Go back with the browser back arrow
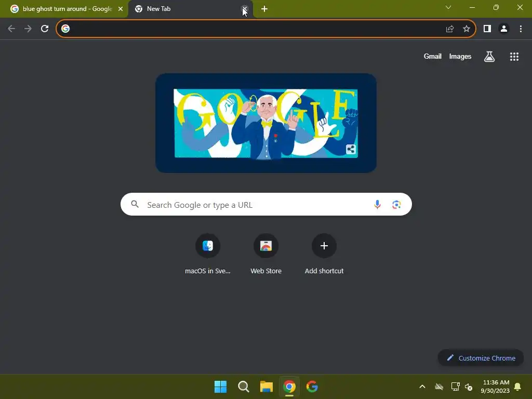This screenshot has width=532, height=399. [11, 29]
